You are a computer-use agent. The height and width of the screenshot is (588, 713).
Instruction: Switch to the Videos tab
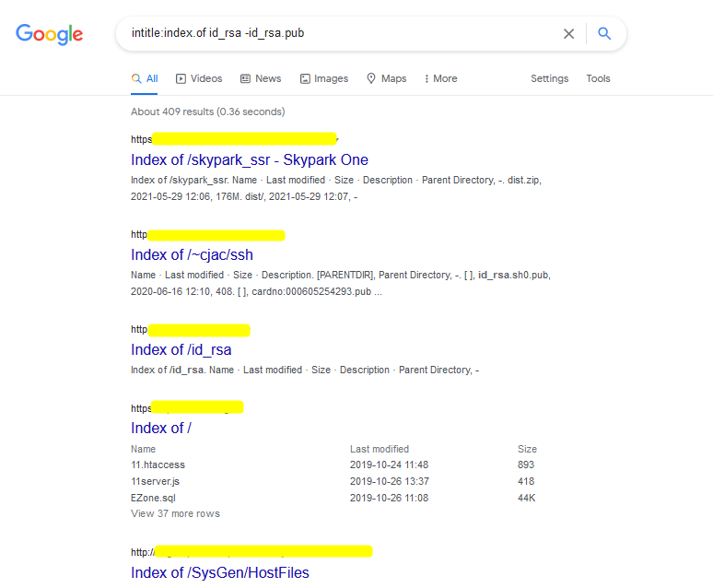click(199, 78)
